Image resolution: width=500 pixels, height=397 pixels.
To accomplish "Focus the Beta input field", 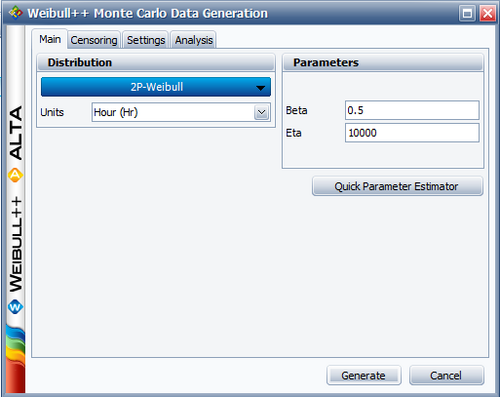I will pyautogui.click(x=412, y=110).
